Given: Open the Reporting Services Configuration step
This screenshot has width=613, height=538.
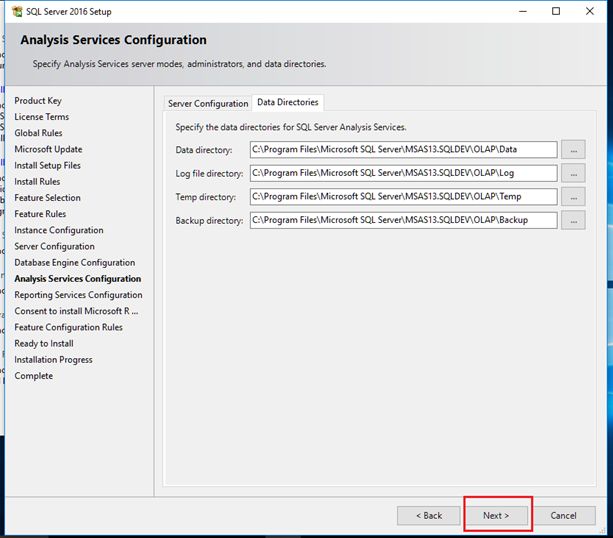Looking at the screenshot, I should pyautogui.click(x=78, y=295).
